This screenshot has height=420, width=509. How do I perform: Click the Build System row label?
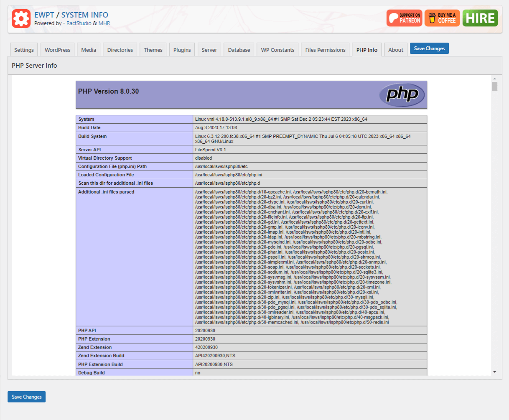[x=92, y=136]
